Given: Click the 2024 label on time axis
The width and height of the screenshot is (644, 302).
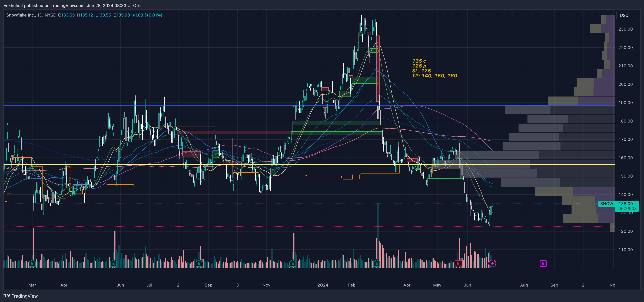Looking at the screenshot, I should tap(323, 285).
